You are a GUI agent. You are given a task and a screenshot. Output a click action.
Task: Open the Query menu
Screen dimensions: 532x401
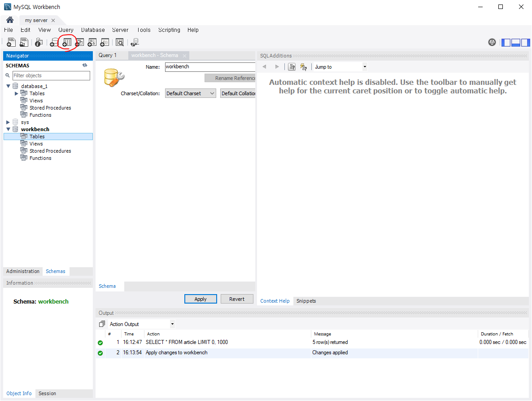point(66,30)
